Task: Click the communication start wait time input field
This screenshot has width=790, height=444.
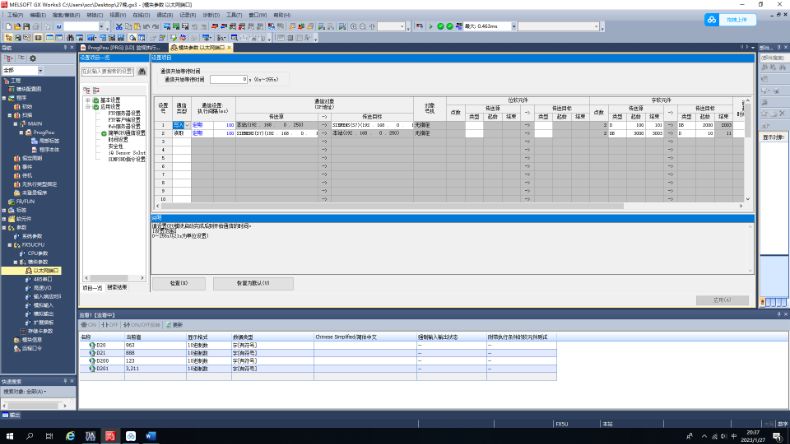Action: point(229,79)
